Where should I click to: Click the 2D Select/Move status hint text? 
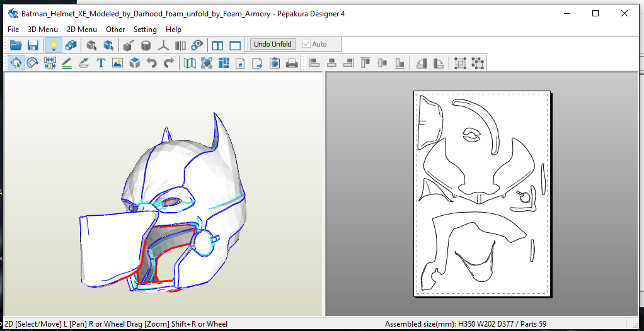tap(115, 324)
